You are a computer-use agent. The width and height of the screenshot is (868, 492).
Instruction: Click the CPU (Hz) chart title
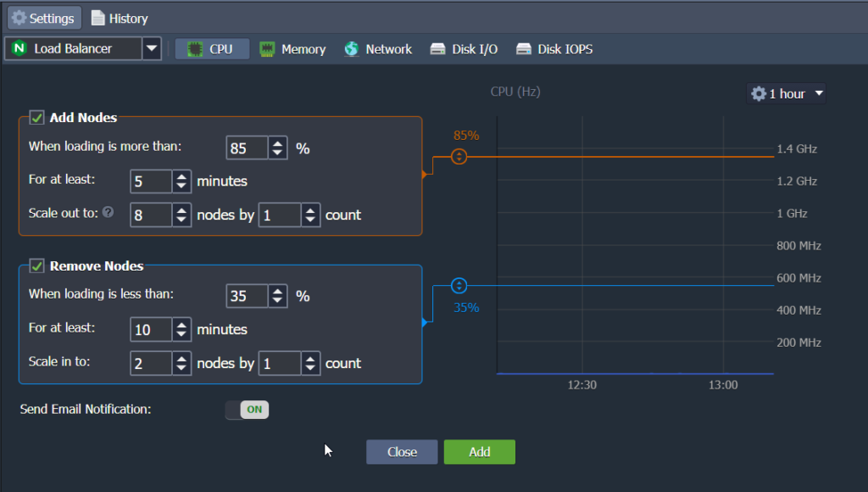click(515, 92)
